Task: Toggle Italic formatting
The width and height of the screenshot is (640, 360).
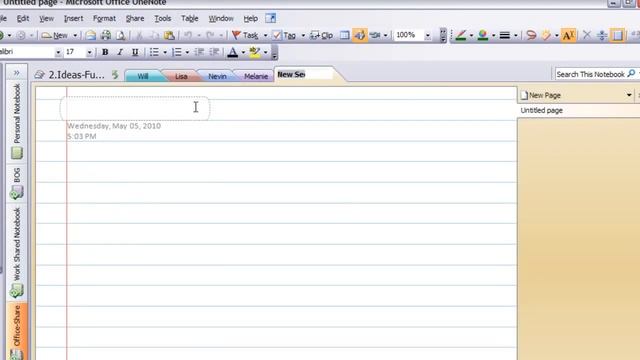Action: (x=120, y=52)
